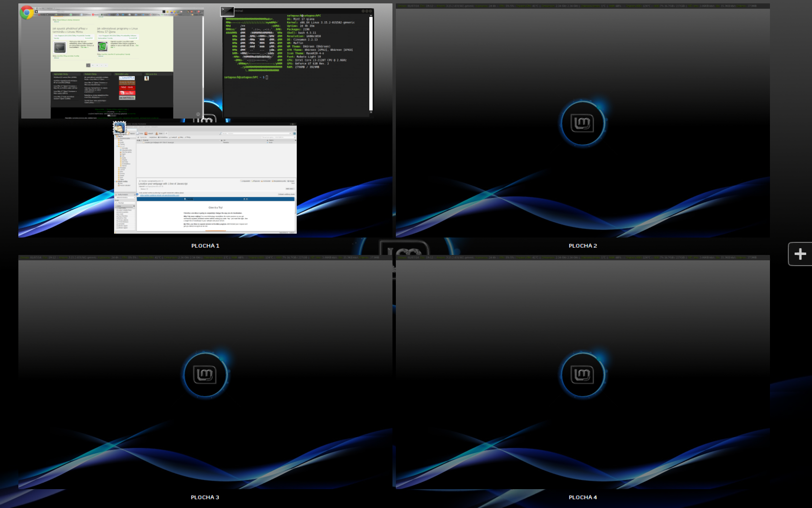The width and height of the screenshot is (812, 508).
Task: Select the Thunderbird mail window thumbnail
Action: click(205, 178)
